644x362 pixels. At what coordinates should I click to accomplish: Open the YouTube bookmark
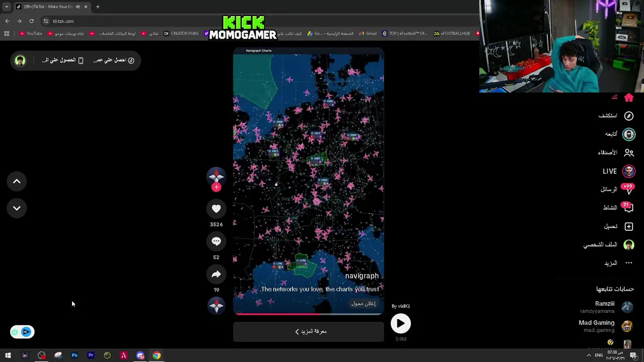click(31, 34)
